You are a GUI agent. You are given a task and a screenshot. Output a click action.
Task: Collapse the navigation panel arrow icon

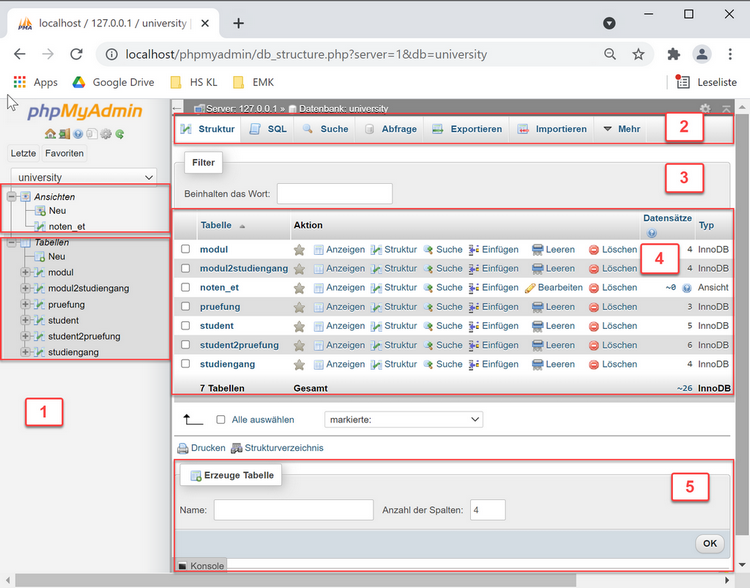coord(177,109)
